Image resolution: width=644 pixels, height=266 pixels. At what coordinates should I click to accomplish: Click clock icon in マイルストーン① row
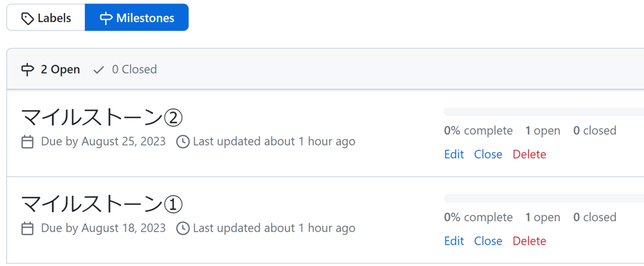click(x=183, y=228)
